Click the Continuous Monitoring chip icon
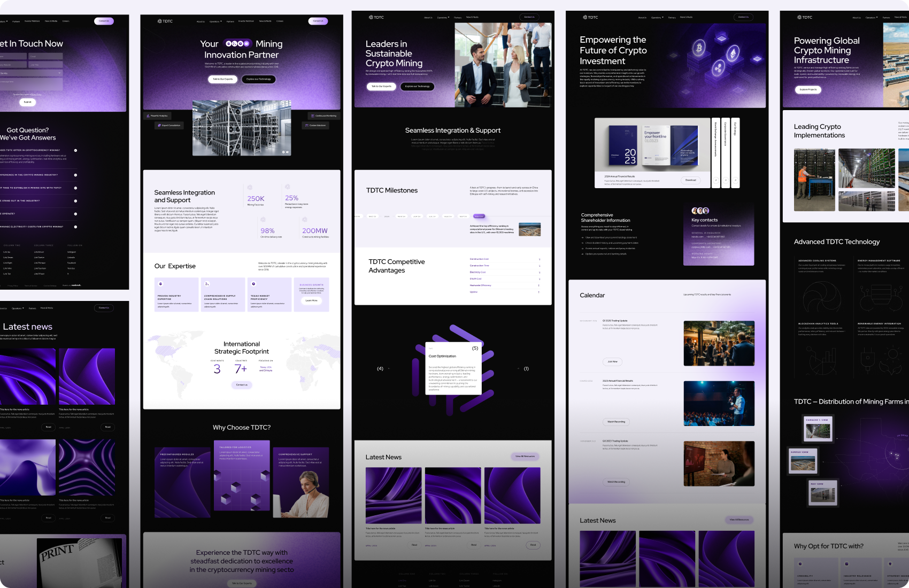The width and height of the screenshot is (909, 588). pyautogui.click(x=312, y=115)
